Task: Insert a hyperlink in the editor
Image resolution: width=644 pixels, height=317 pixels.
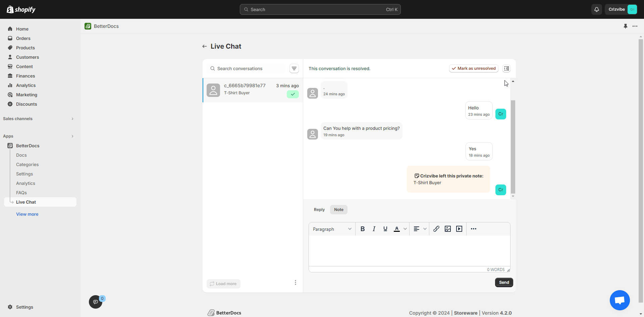Action: tap(436, 229)
